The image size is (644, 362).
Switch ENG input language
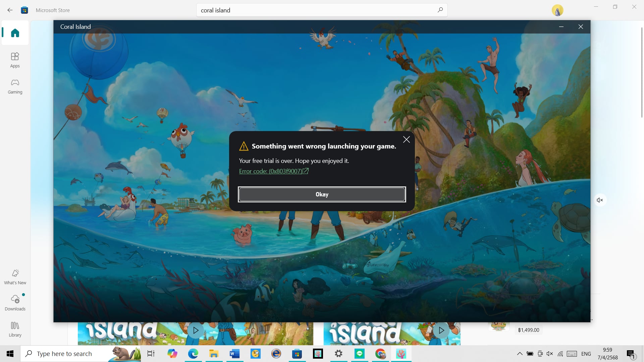(586, 354)
